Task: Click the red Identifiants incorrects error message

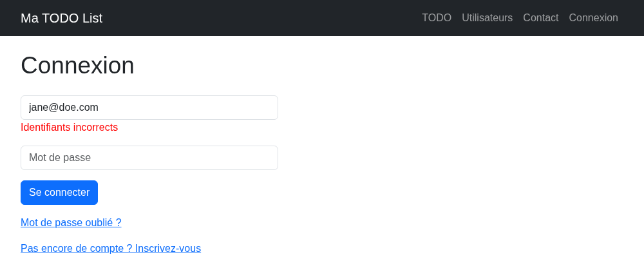Action: [x=69, y=128]
